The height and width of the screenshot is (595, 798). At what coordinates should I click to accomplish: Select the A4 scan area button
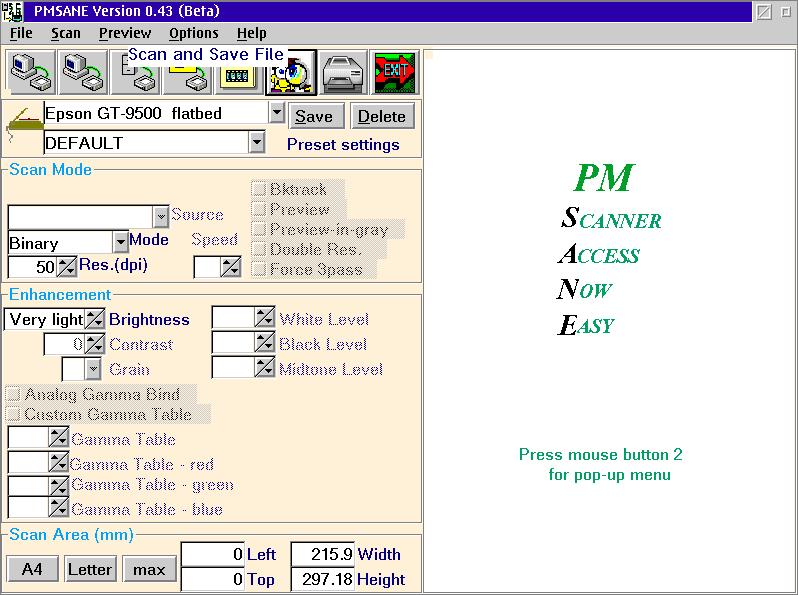point(32,569)
